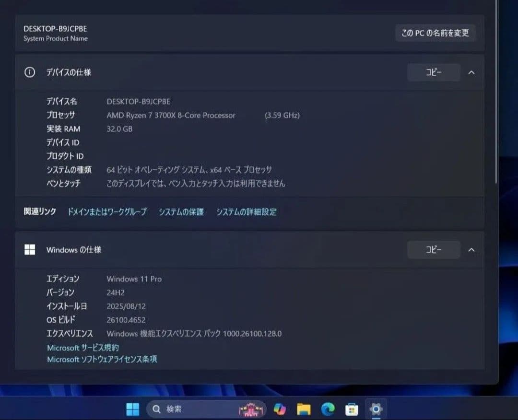
Task: Click the Windows の仕様 section heading
Action: coord(74,250)
